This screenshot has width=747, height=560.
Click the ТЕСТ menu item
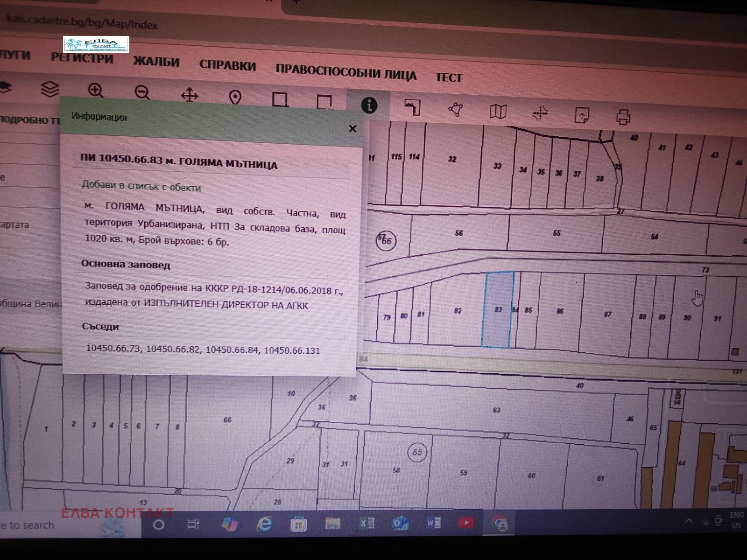pos(449,77)
